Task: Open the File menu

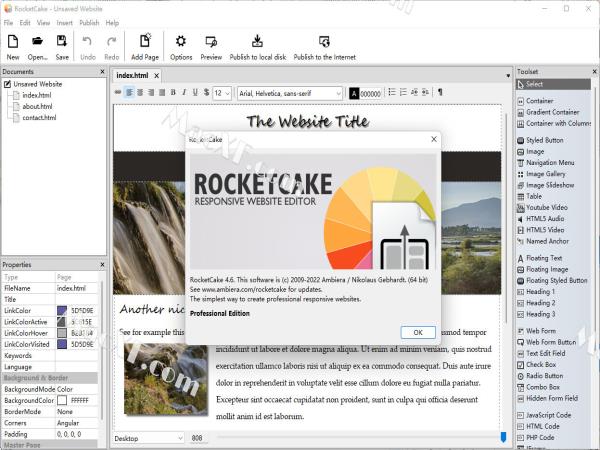Action: (x=8, y=23)
